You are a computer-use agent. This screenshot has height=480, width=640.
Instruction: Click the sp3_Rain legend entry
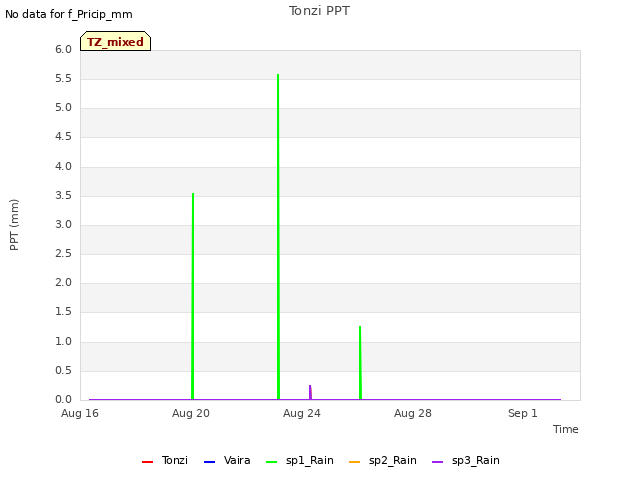coord(466,460)
